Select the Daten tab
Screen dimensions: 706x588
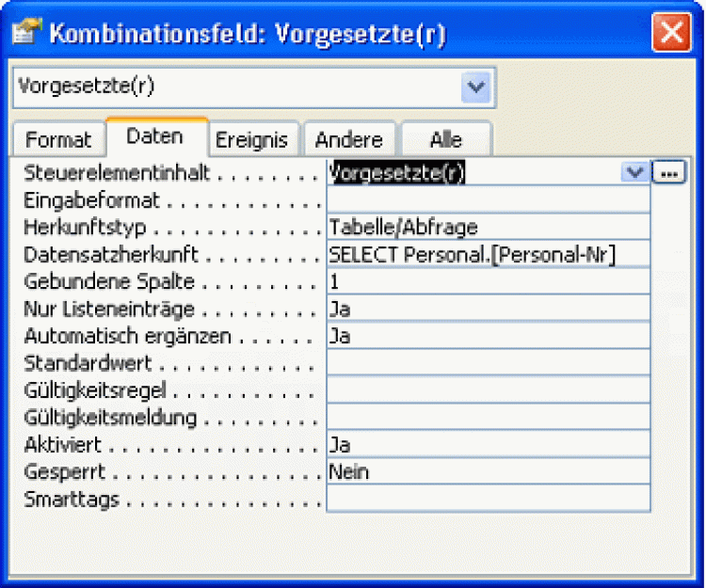pos(155,137)
